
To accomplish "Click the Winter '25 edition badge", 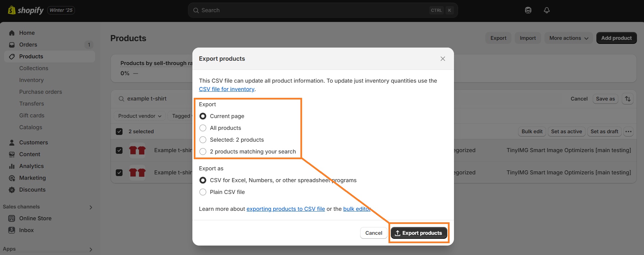I will [61, 10].
